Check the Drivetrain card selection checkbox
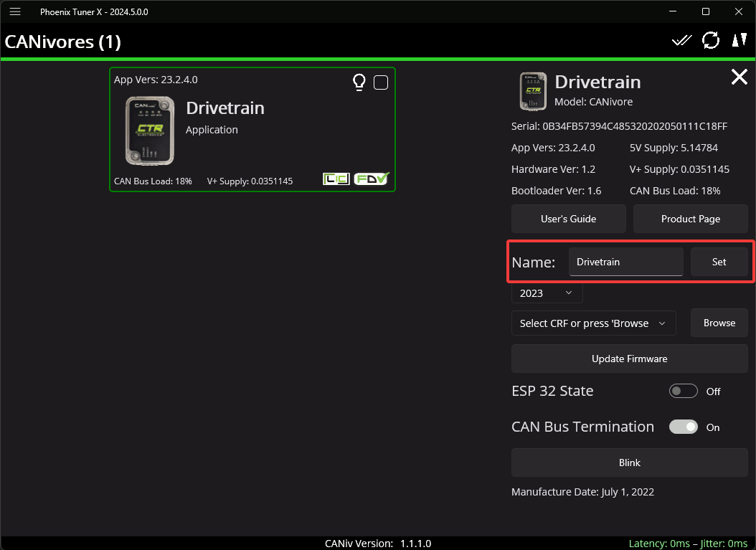756x550 pixels. click(x=381, y=82)
